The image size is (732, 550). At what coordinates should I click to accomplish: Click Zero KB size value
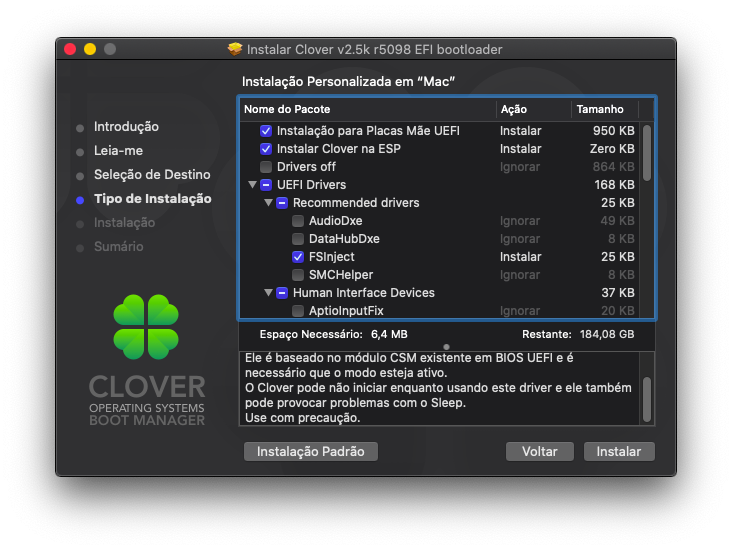pyautogui.click(x=612, y=149)
